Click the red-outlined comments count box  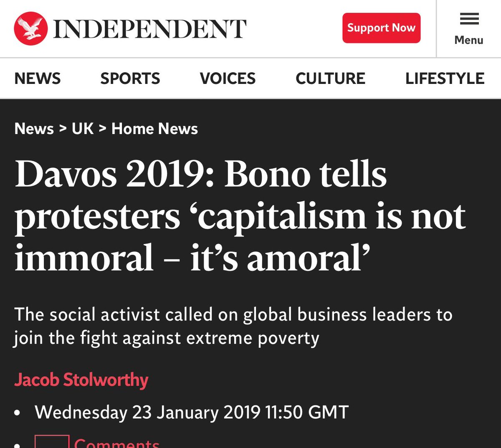52,442
